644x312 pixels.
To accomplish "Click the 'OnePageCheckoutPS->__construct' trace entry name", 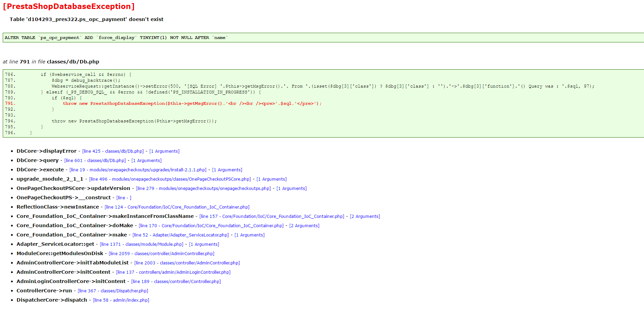I will (64, 198).
